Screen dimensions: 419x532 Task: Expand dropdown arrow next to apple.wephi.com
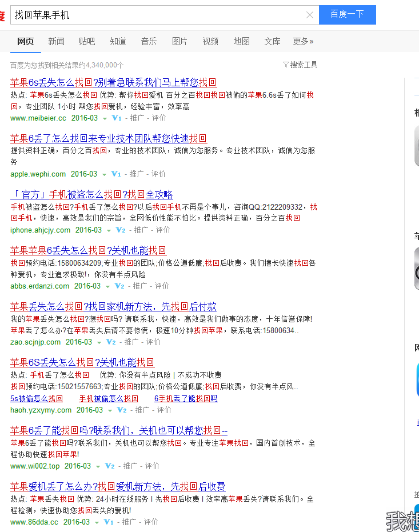click(x=104, y=174)
